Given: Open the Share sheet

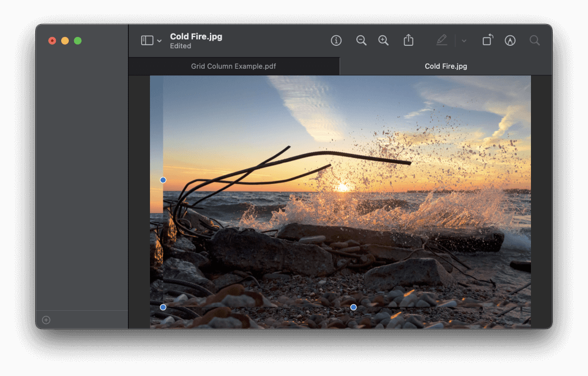Looking at the screenshot, I should [x=408, y=40].
